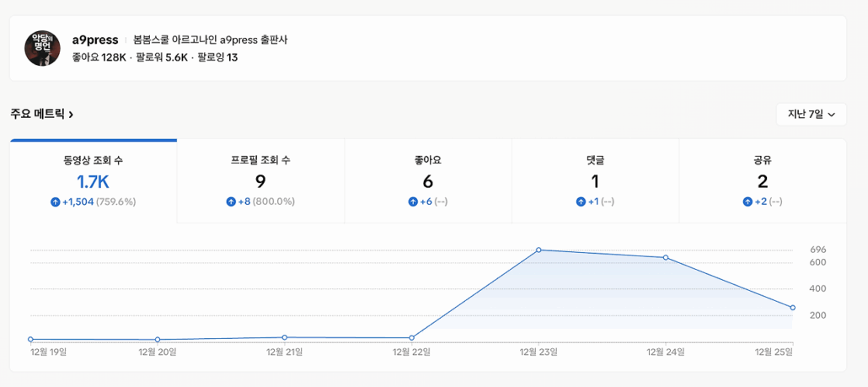The image size is (868, 387).
Task: Click the up-arrow icon under 동영상 조회 수
Action: tap(56, 202)
